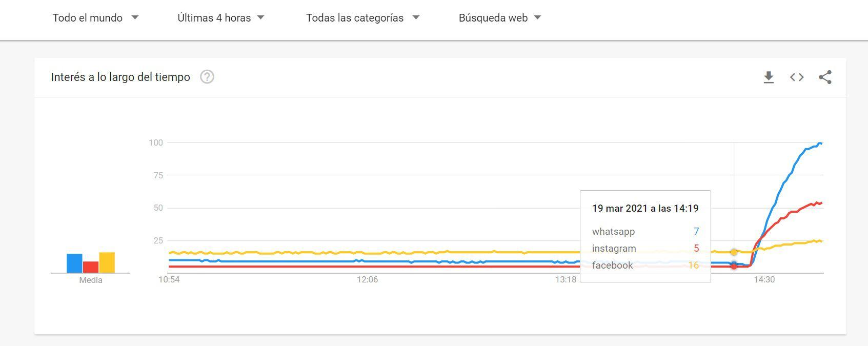Click the blue whatsapp average bar
This screenshot has width=868, height=346.
74,263
